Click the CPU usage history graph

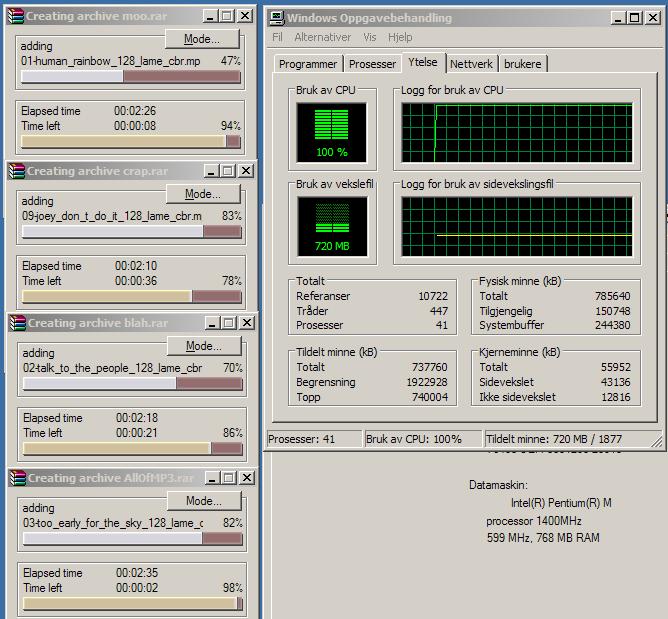point(517,132)
